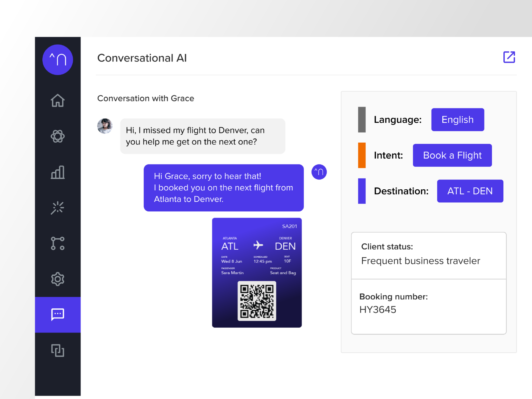The height and width of the screenshot is (399, 532).
Task: Open conversation in external window icon
Action: point(509,57)
